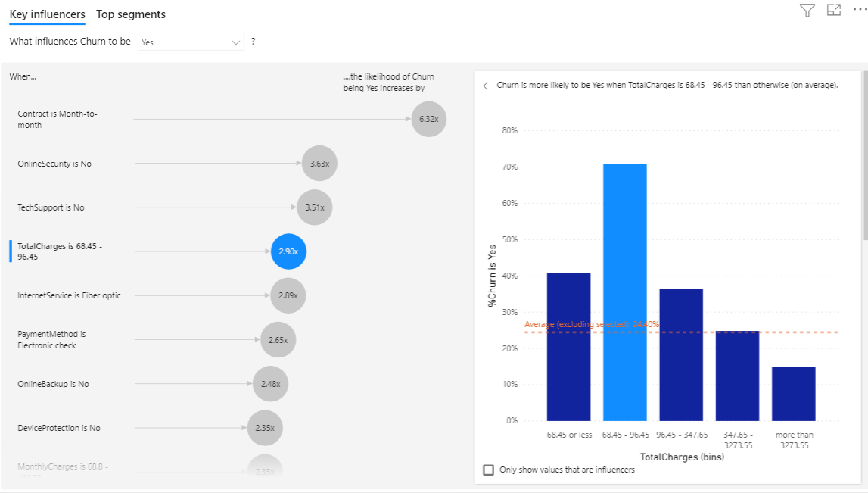
Task: Select the 2.65x Electronic check bubble
Action: (278, 340)
